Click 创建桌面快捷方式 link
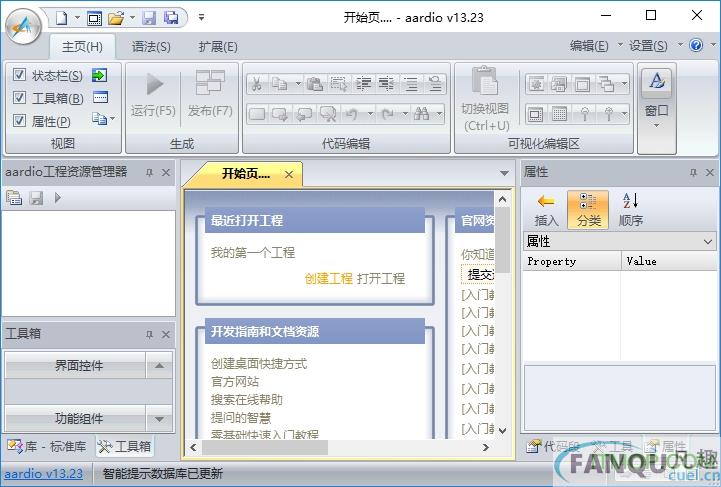The image size is (721, 487). click(259, 364)
